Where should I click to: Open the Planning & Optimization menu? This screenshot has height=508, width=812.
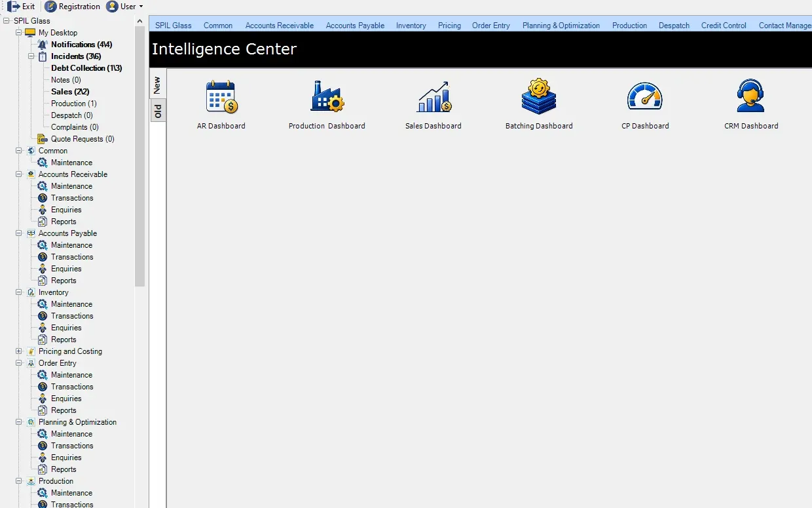click(561, 26)
